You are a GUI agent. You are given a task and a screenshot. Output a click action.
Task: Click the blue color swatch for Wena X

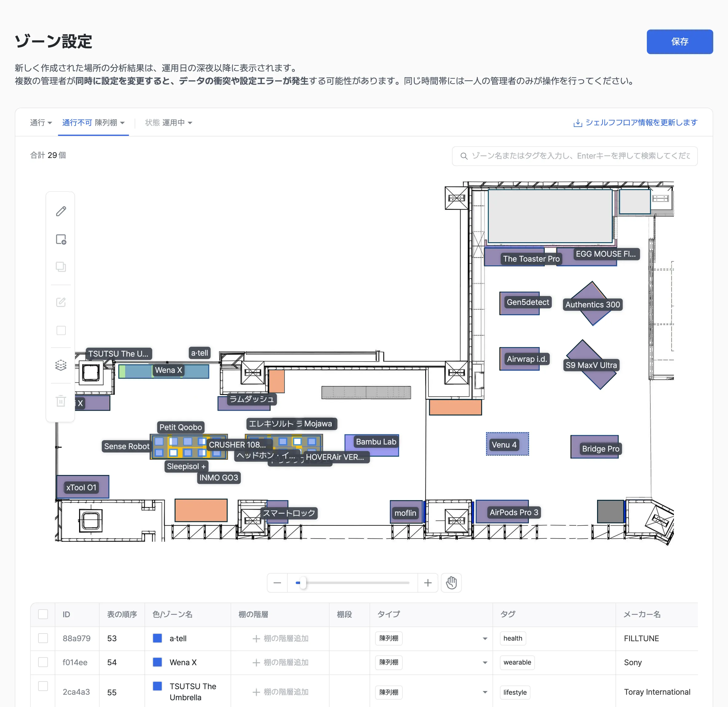[x=157, y=662]
